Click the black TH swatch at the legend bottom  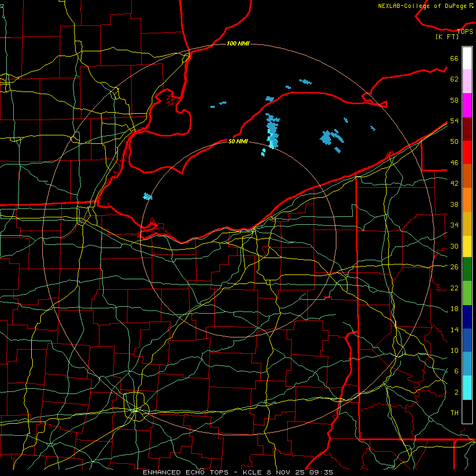(x=467, y=411)
